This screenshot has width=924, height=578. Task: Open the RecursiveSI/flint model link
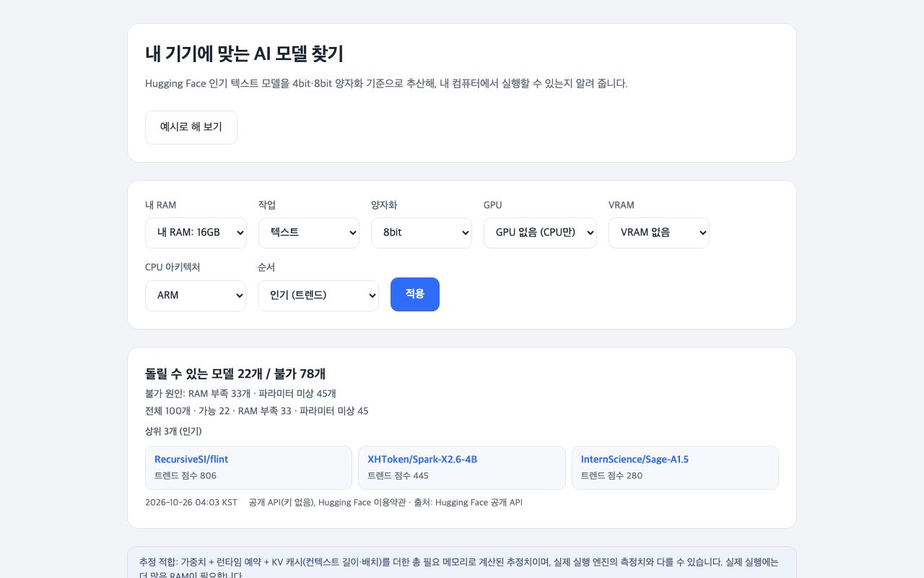click(191, 460)
